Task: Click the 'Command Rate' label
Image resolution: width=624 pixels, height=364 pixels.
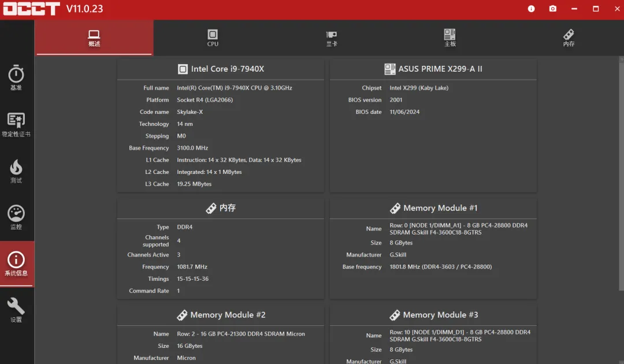Action: (x=149, y=291)
